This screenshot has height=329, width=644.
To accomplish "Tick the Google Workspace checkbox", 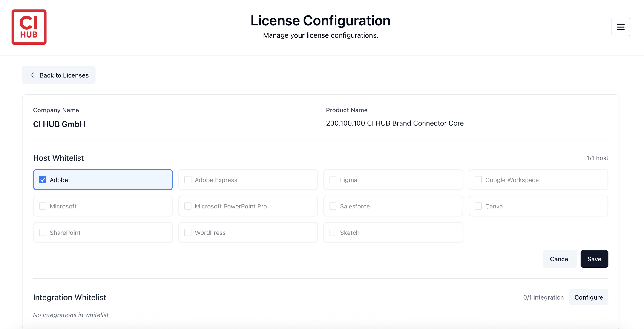I will pos(478,180).
